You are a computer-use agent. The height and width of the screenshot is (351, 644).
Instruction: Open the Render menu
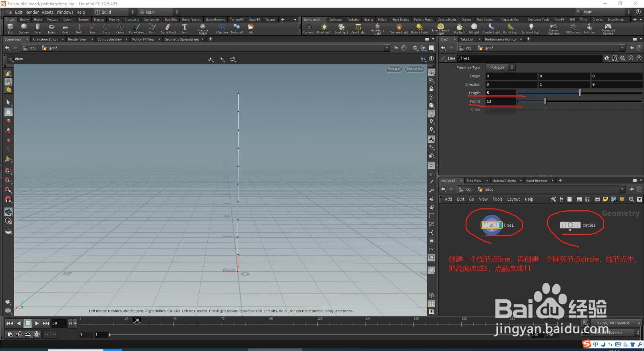point(32,12)
